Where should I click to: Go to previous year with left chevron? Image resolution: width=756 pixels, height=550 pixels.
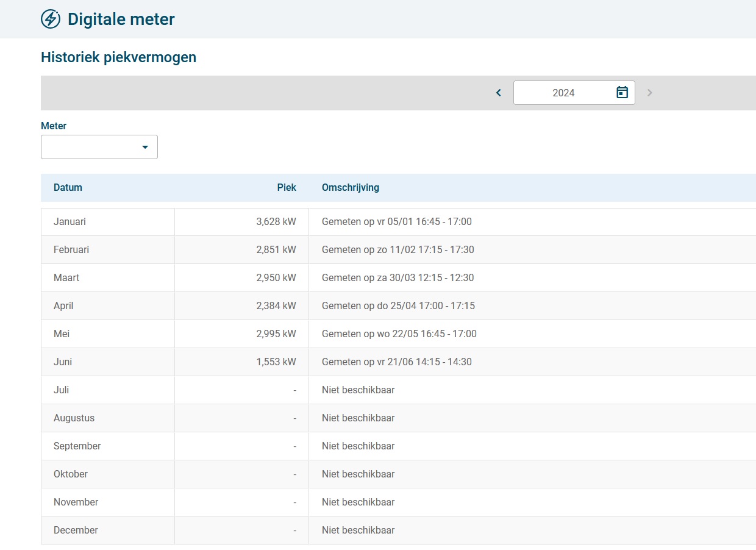(499, 93)
